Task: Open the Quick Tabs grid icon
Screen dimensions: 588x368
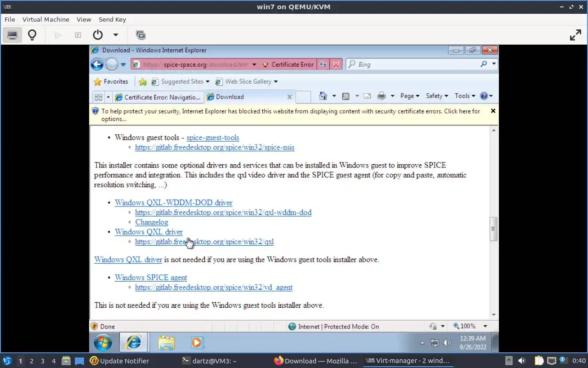Action: point(98,97)
